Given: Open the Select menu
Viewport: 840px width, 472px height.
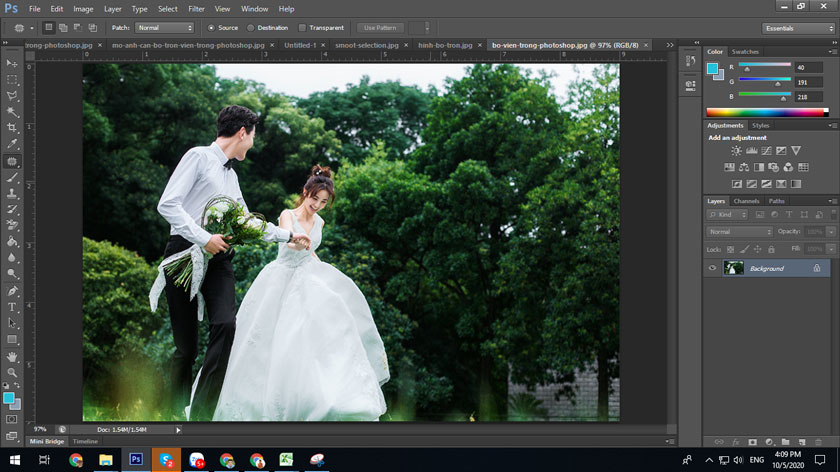Looking at the screenshot, I should tap(168, 9).
